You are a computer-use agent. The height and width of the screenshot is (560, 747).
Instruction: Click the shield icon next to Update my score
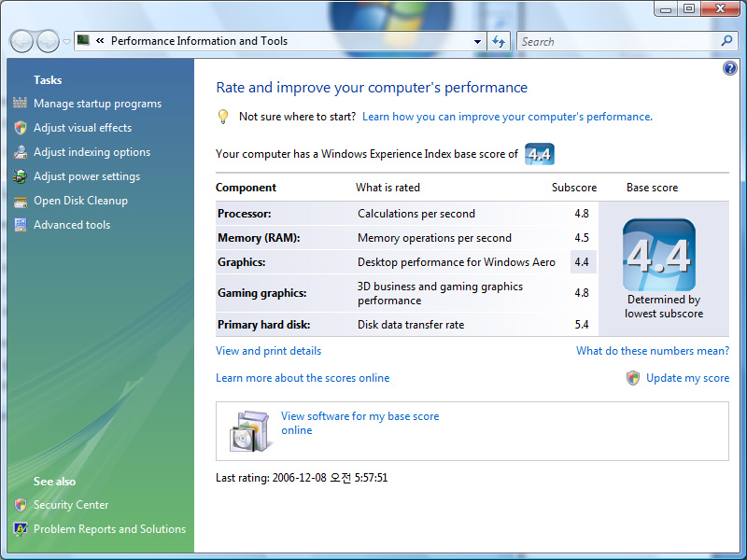(633, 378)
